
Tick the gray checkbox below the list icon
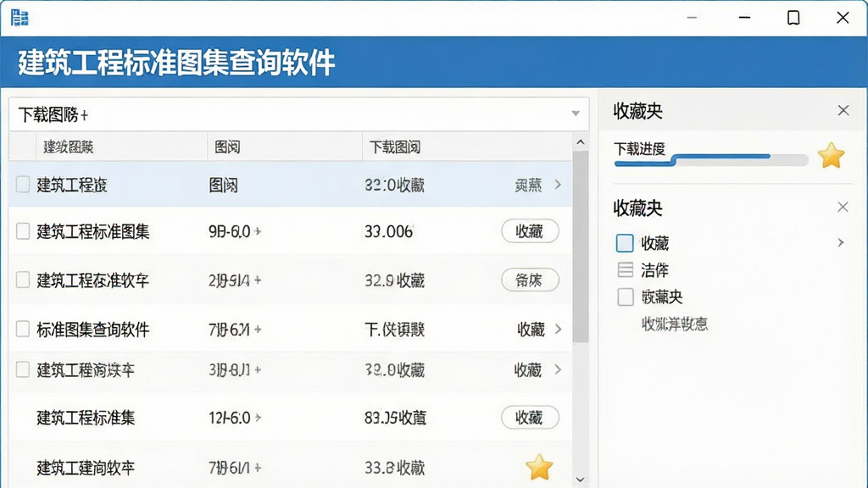(x=626, y=297)
